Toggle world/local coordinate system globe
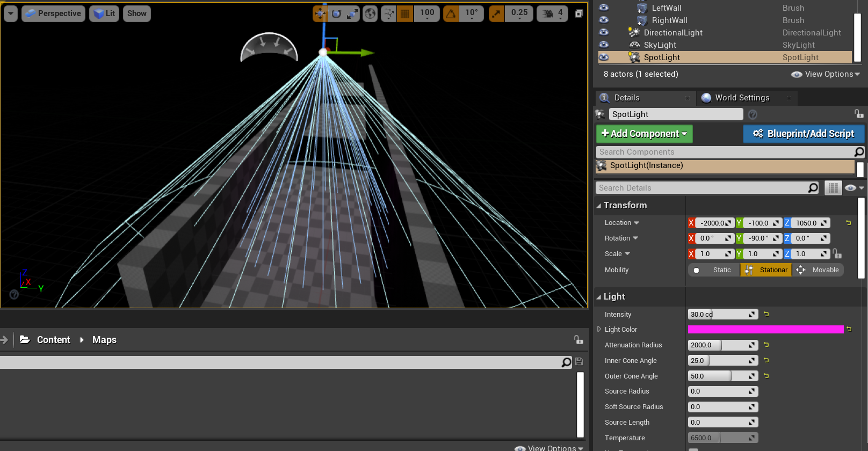Screen dimensions: 868x451 [370, 14]
